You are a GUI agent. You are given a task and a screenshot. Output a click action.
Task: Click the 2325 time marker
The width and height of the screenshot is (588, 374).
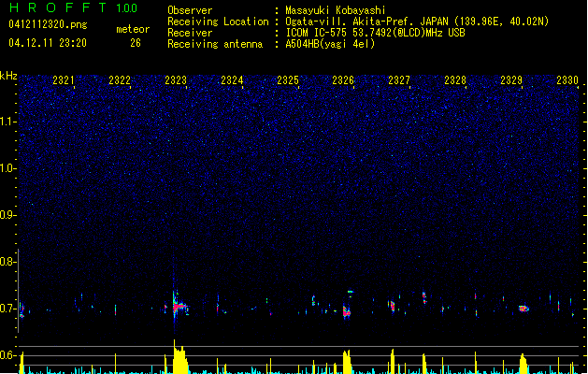(288, 80)
